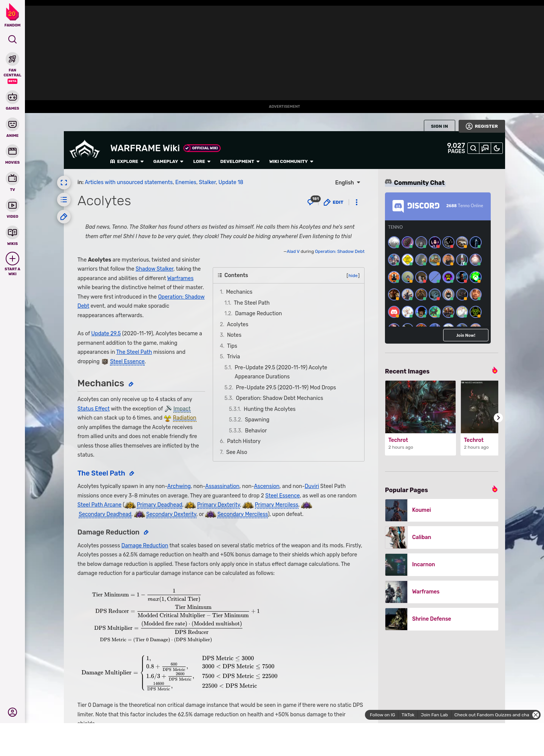Expand the Gameplay dropdown menu
Image resolution: width=544 pixels, height=756 pixels.
pos(168,161)
